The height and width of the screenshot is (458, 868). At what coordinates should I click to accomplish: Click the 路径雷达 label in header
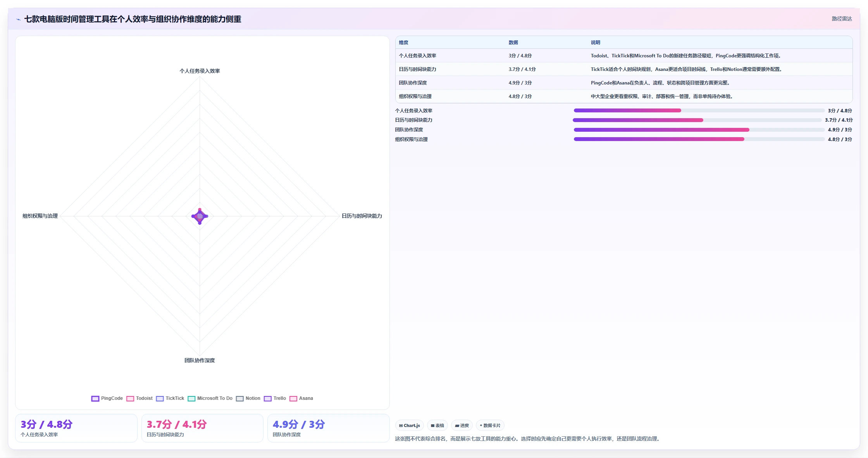[x=842, y=19]
